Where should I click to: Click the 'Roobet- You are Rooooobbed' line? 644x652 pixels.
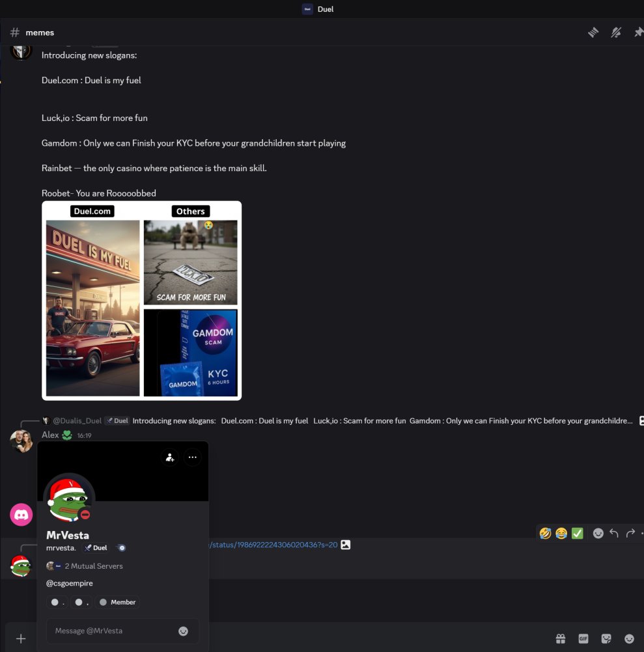pos(98,193)
